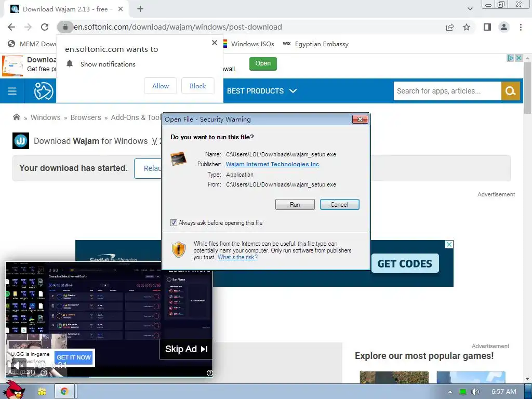Click the padlock site info icon

pyautogui.click(x=65, y=27)
